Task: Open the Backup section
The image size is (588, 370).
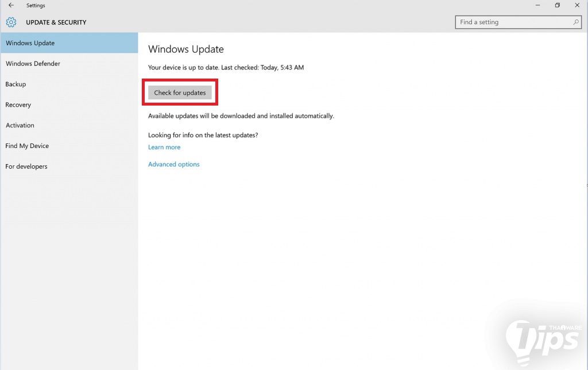Action: point(69,84)
